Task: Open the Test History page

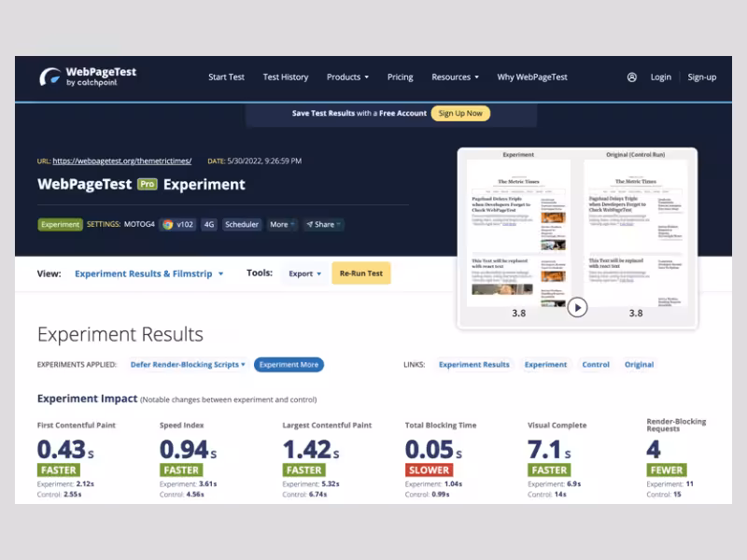Action: tap(285, 77)
